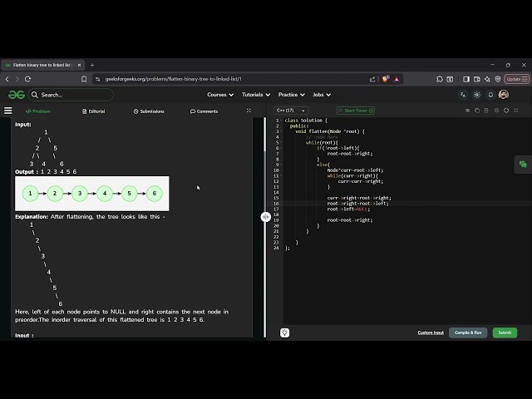Image resolution: width=532 pixels, height=399 pixels.
Task: Open the Update browser menu
Action: 517,79
